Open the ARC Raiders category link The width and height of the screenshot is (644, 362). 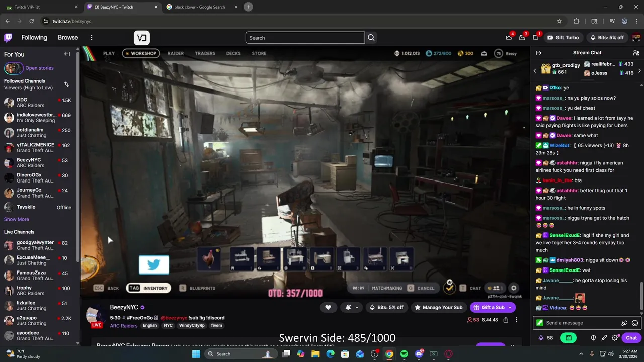click(124, 326)
